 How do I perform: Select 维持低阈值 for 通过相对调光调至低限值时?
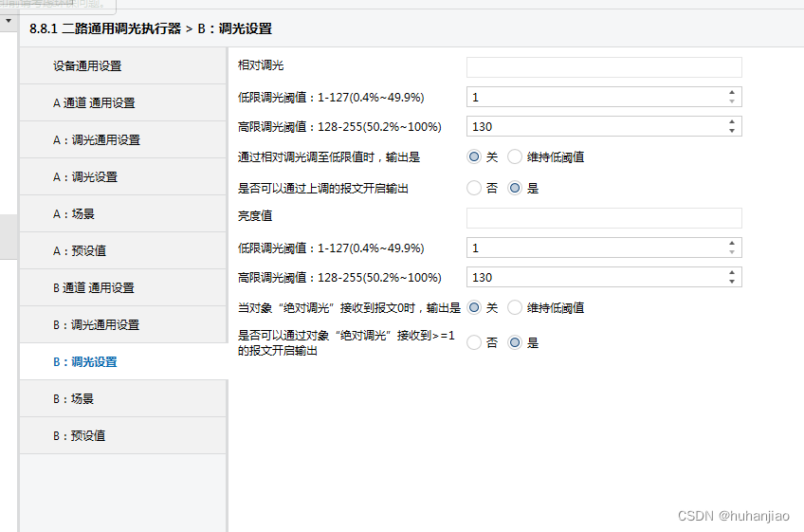[515, 156]
